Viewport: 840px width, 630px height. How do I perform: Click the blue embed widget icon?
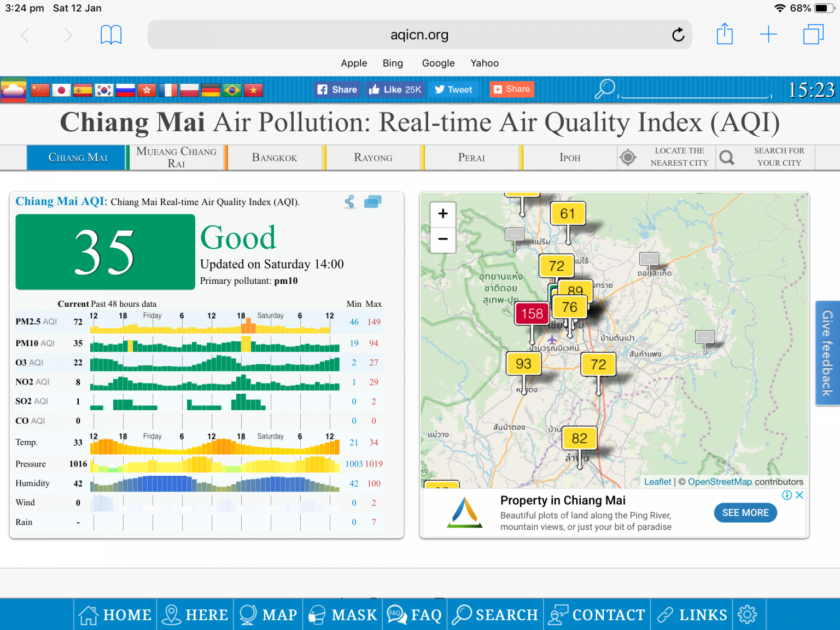(373, 202)
